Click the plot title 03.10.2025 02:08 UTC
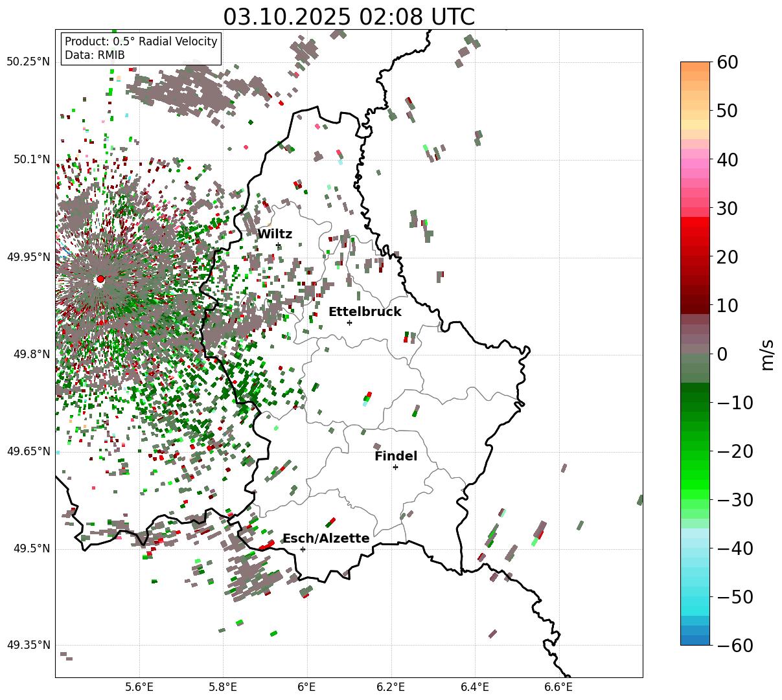 pos(349,17)
